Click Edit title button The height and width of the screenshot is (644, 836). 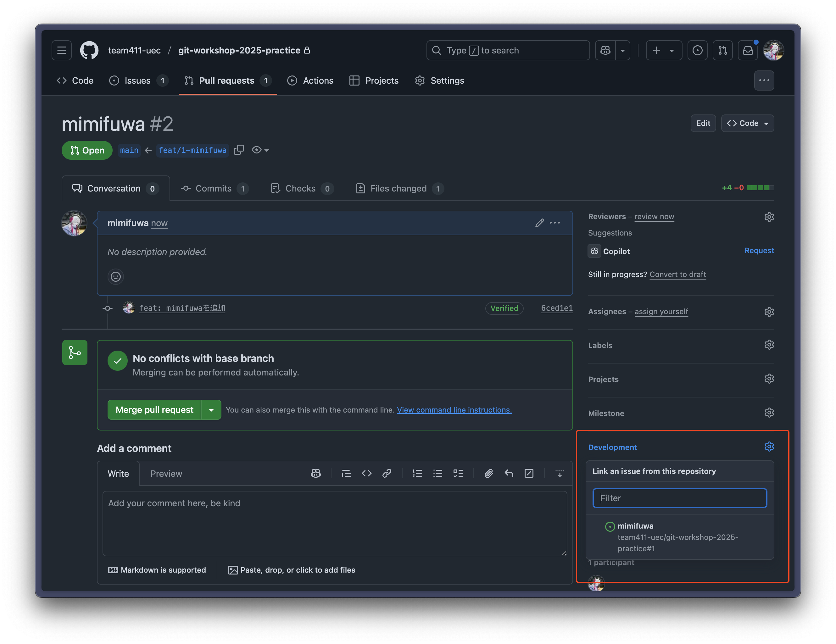click(703, 123)
